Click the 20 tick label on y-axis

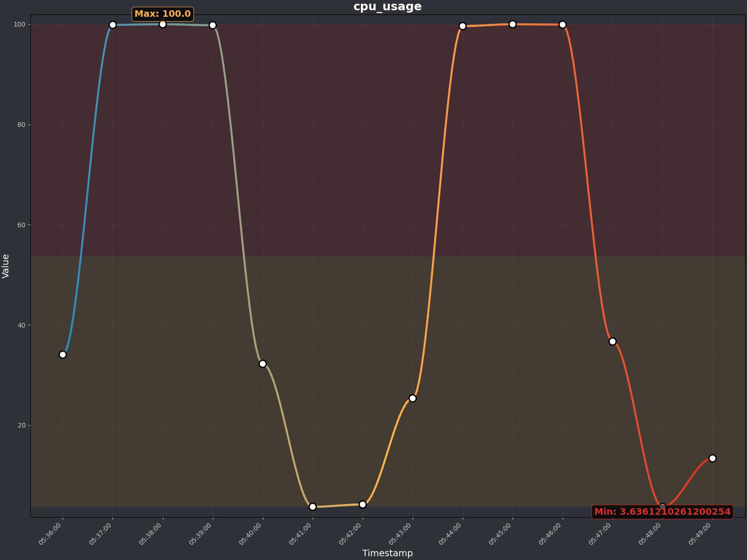(21, 425)
